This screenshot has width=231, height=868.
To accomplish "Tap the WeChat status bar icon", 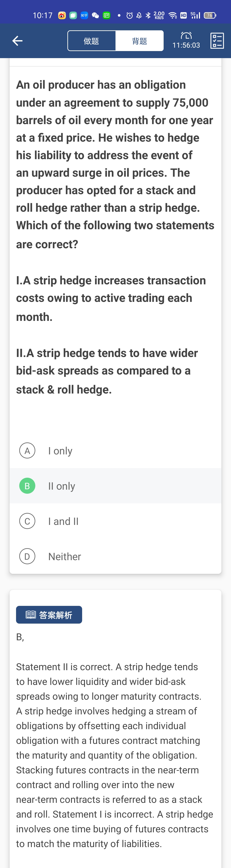I will (95, 16).
